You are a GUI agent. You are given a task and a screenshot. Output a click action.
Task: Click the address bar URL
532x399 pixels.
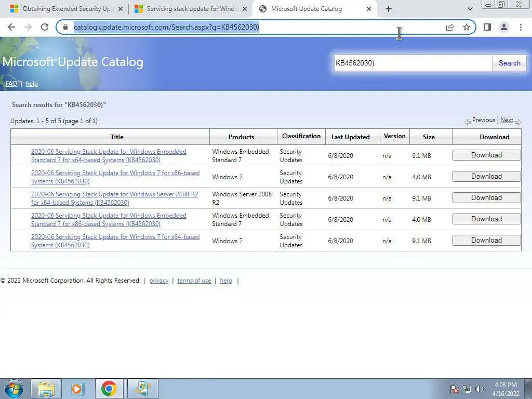click(166, 27)
